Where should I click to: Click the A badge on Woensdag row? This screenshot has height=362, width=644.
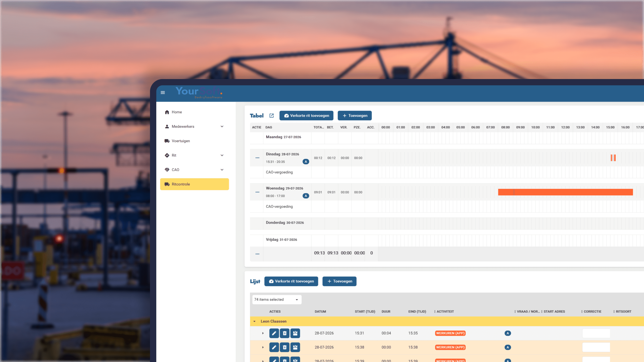pos(306,196)
